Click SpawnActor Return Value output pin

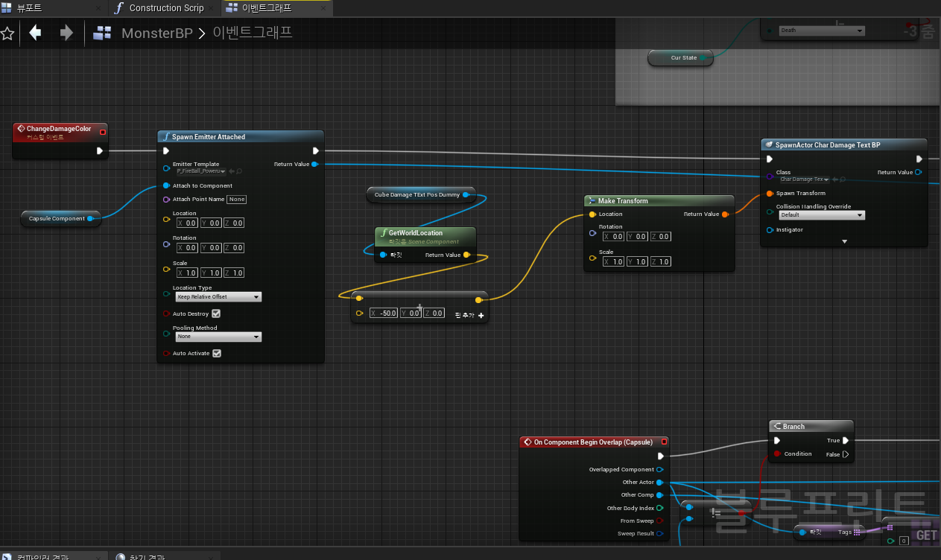pos(918,172)
